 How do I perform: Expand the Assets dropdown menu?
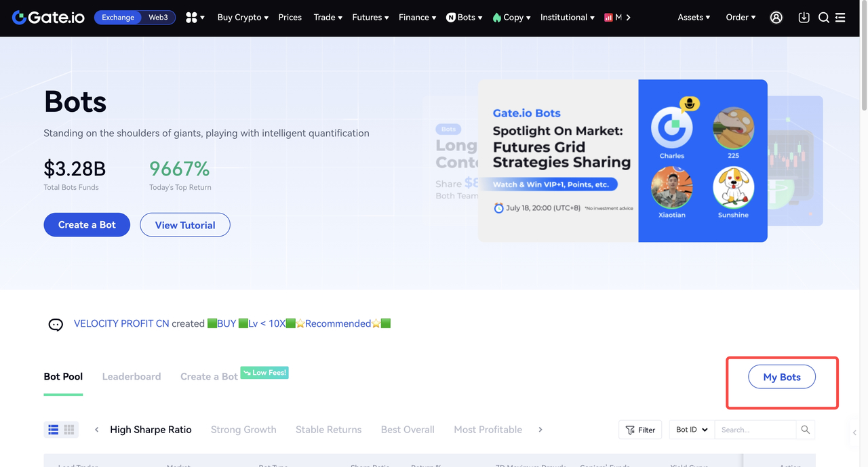coord(694,18)
